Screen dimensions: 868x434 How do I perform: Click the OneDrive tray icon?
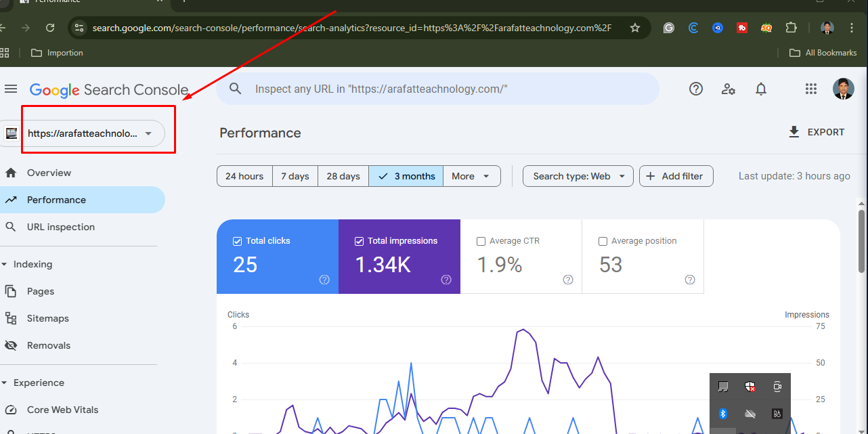(x=750, y=414)
